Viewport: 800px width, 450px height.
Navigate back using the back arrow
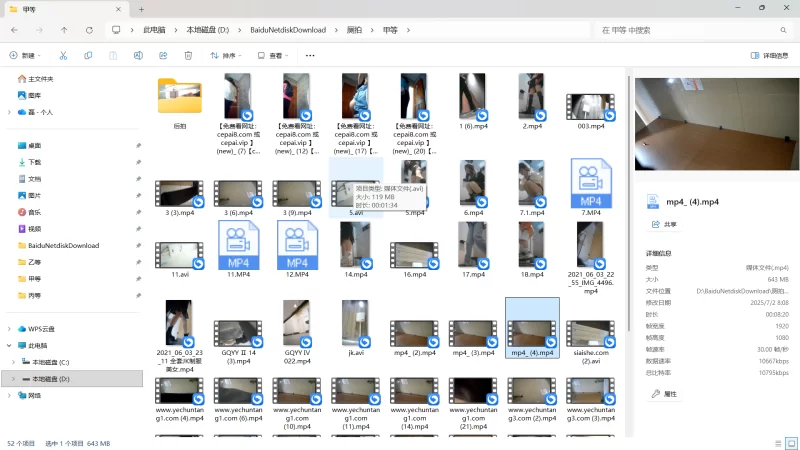pos(14,30)
